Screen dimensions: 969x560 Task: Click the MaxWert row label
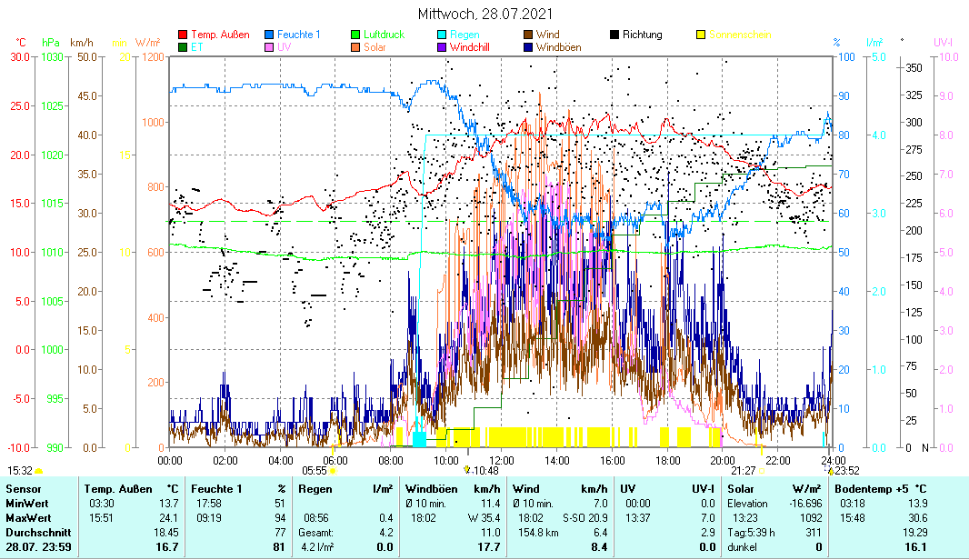tap(28, 518)
